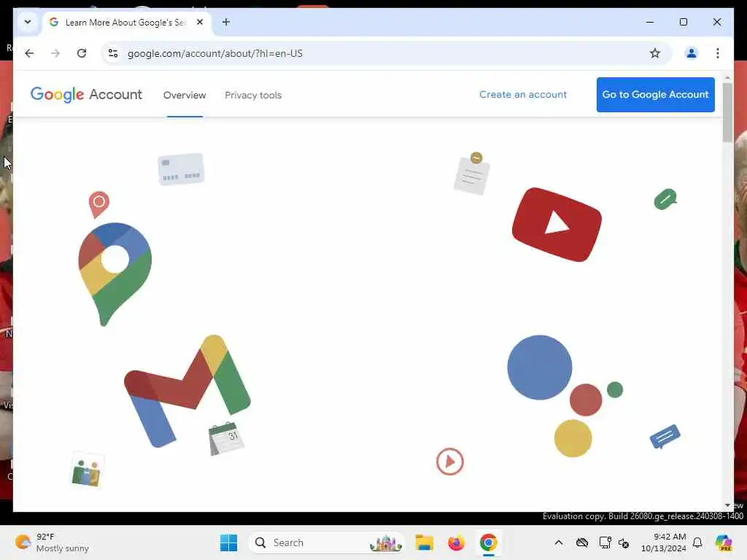Click the small calendar 31 icon
Viewport: 747px width, 560px height.
pos(226,438)
